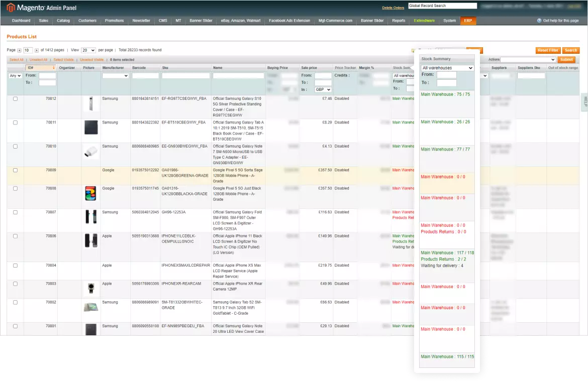
Task: Open camera thumbnail for ID 70803
Action: coord(91,288)
